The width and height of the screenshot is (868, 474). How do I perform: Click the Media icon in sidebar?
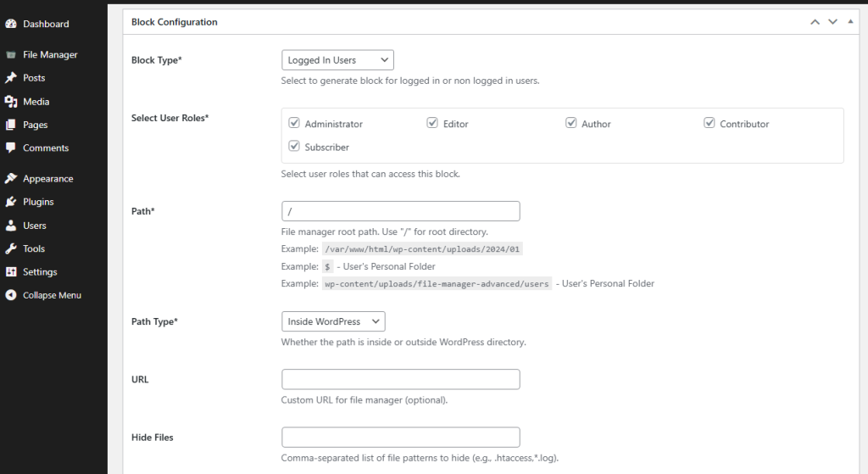[x=10, y=102]
